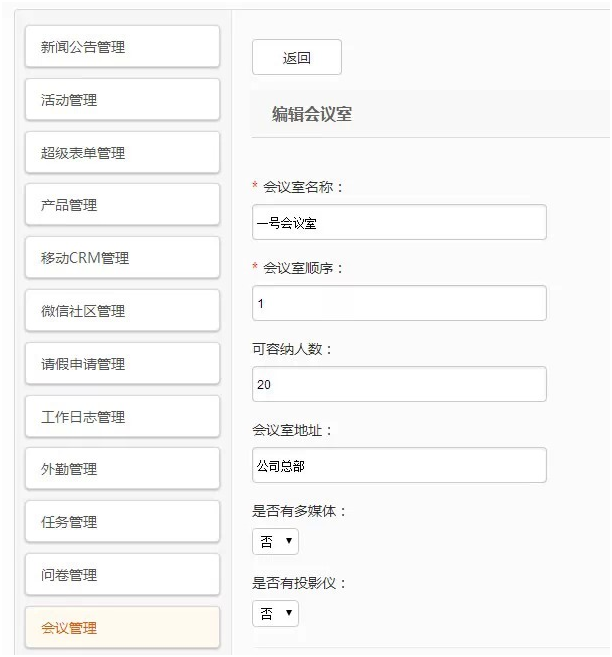The width and height of the screenshot is (612, 657).
Task: Focus the 可容纳人数 field showing 20
Action: coord(399,384)
